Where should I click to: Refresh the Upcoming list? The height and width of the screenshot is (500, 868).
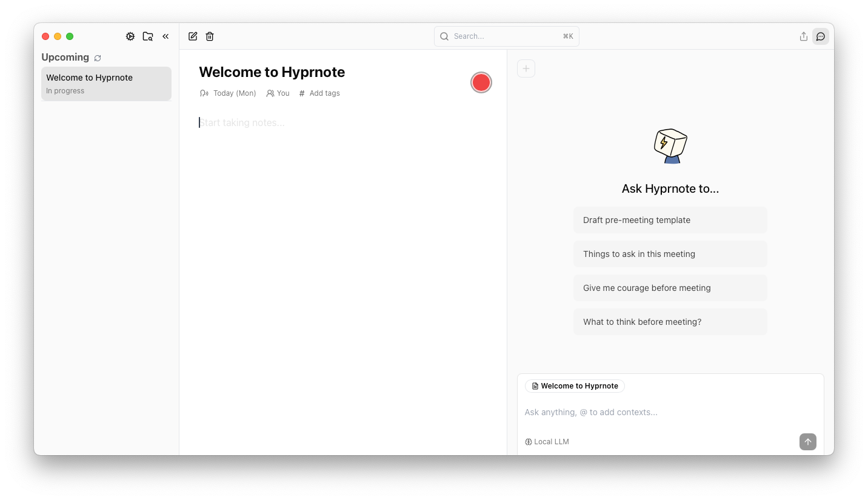[x=98, y=58]
